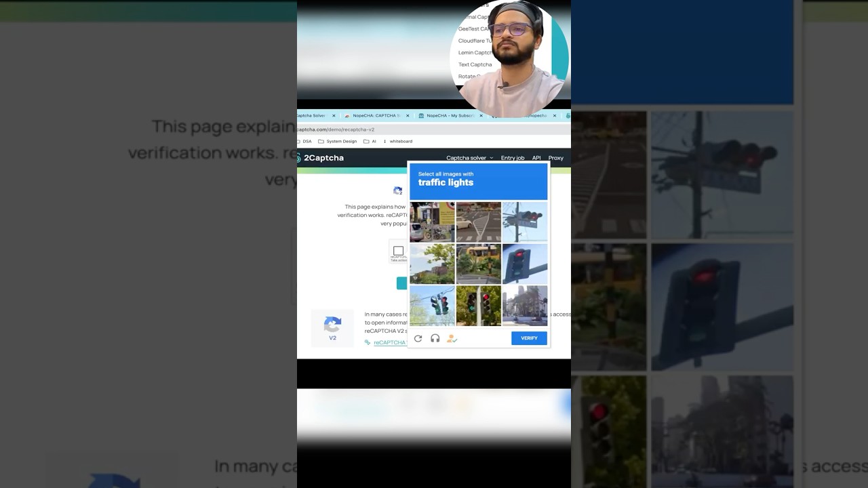Choose Lemin Captcha in the solver list
This screenshot has width=868, height=488.
[x=475, y=53]
